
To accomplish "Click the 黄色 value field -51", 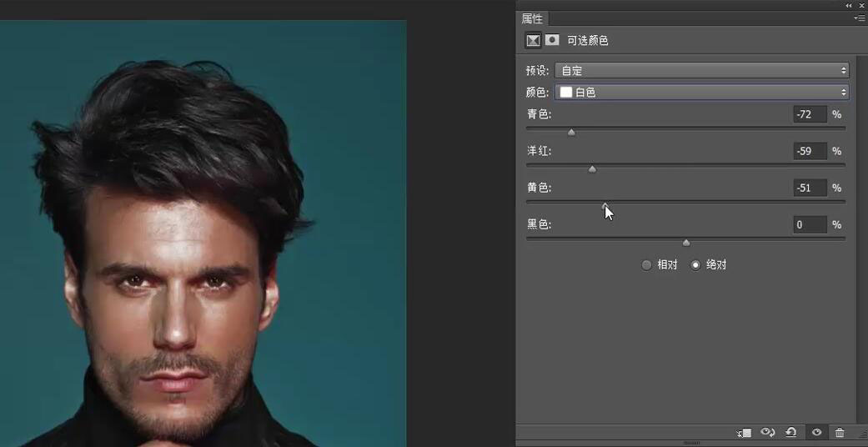I will click(810, 188).
